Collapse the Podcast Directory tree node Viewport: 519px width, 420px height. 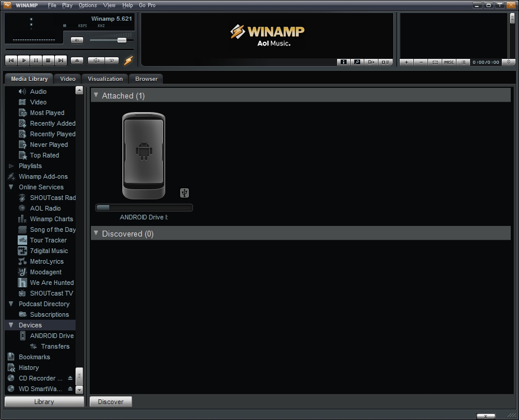tap(11, 304)
